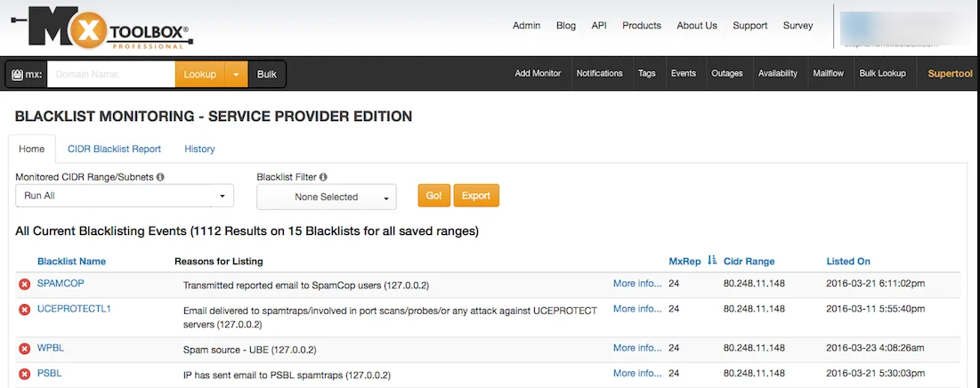980x388 pixels.
Task: Select Notifications in toolbar
Action: 599,73
